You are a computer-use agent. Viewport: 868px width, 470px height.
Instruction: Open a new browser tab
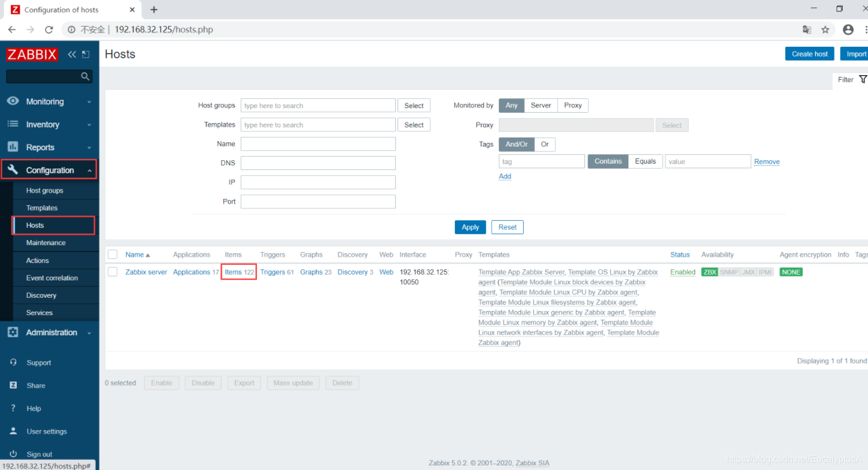click(x=154, y=10)
